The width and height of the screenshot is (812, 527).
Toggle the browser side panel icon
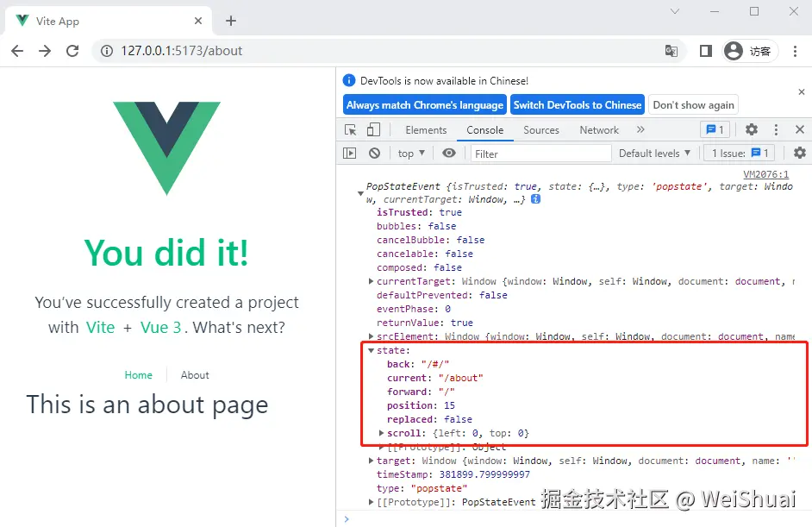[705, 51]
